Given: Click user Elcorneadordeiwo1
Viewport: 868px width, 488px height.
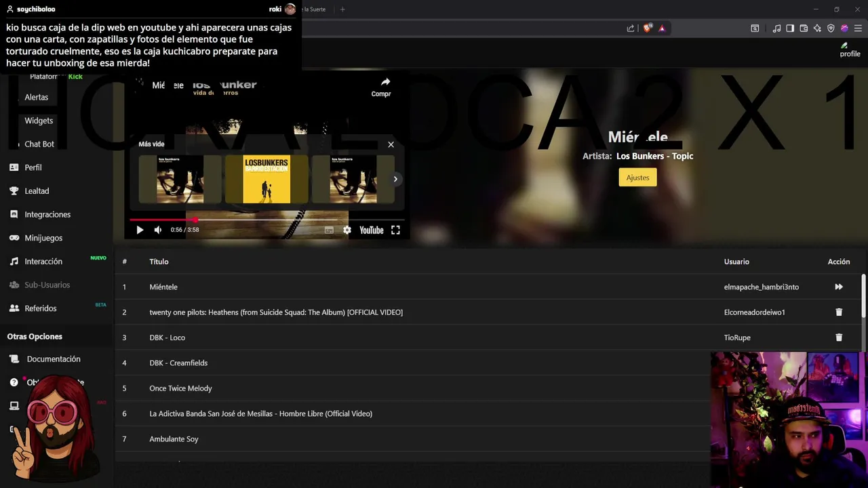Looking at the screenshot, I should [755, 312].
